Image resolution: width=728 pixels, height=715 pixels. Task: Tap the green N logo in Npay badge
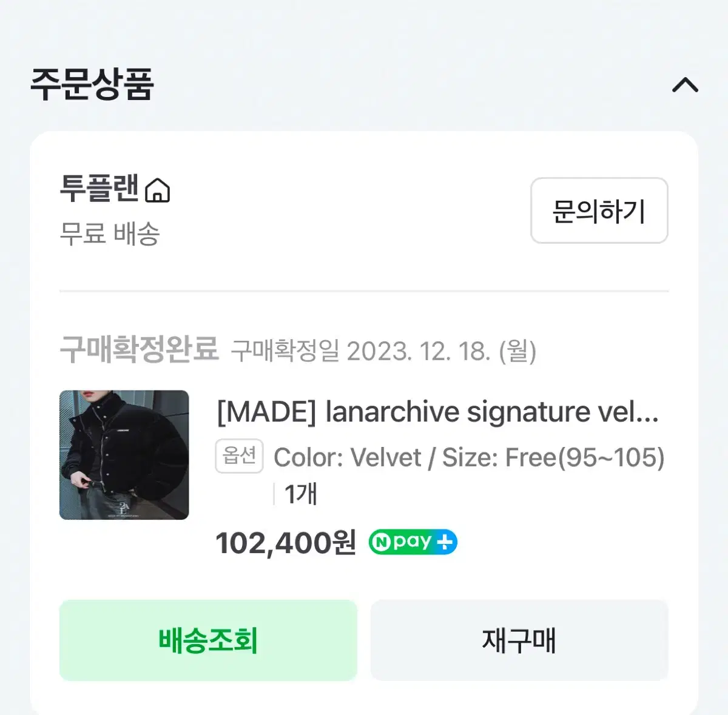(380, 542)
